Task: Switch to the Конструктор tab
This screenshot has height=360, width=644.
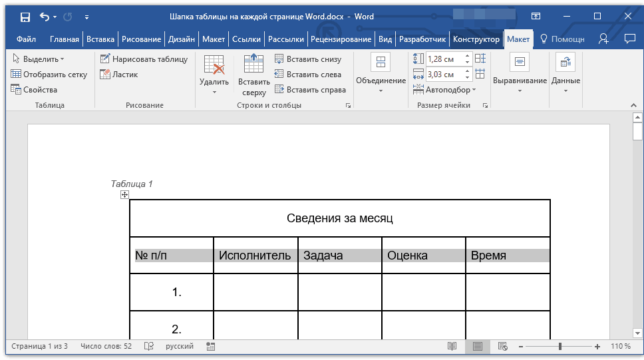Action: coord(476,39)
